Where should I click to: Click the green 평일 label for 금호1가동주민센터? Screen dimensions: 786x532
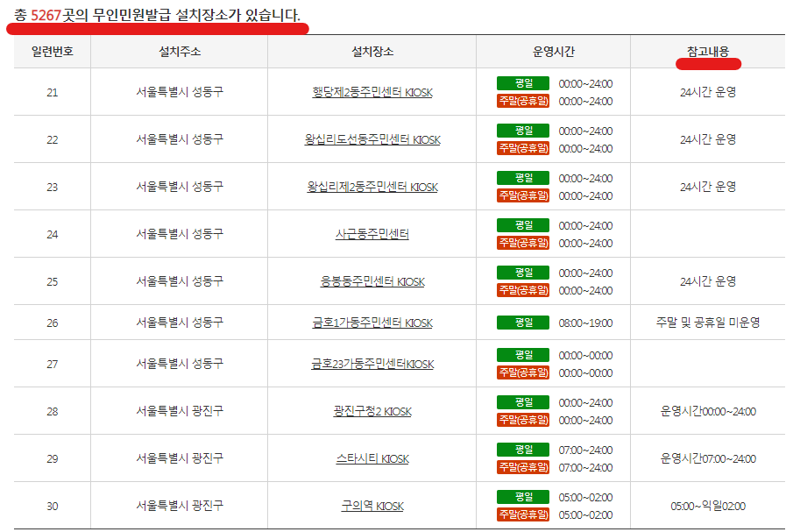(522, 322)
